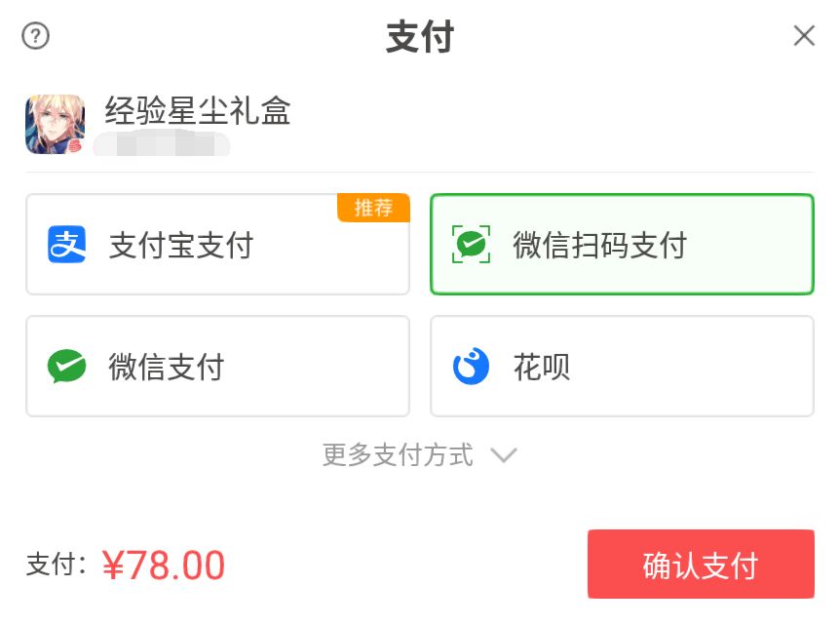
Task: Click the 支付 dialog title
Action: (x=420, y=38)
